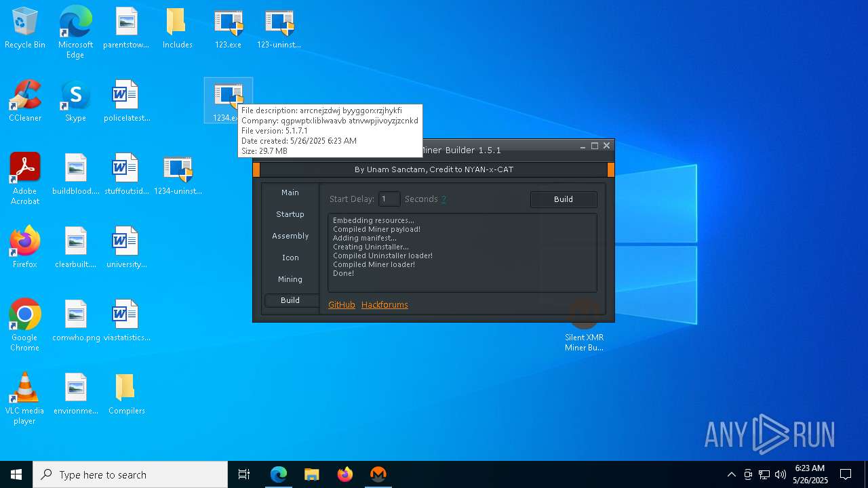This screenshot has height=488, width=868.
Task: Select the 1234.exe file icon
Action: tap(228, 100)
